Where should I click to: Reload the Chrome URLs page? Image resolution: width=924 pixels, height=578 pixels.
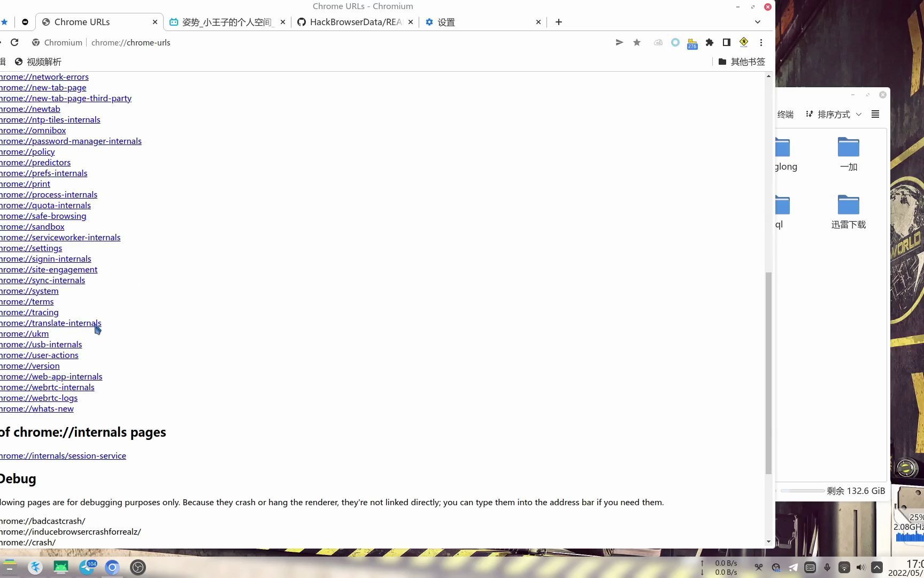coord(14,42)
